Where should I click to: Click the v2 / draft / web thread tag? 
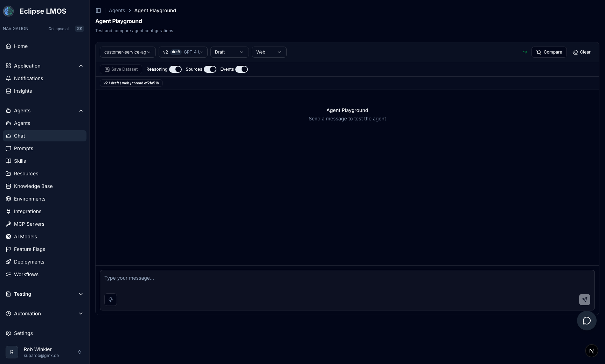(131, 83)
